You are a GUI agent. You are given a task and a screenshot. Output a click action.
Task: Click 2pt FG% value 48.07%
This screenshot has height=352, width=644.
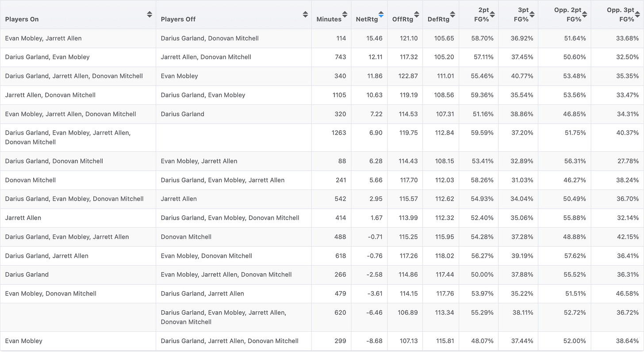pyautogui.click(x=483, y=341)
